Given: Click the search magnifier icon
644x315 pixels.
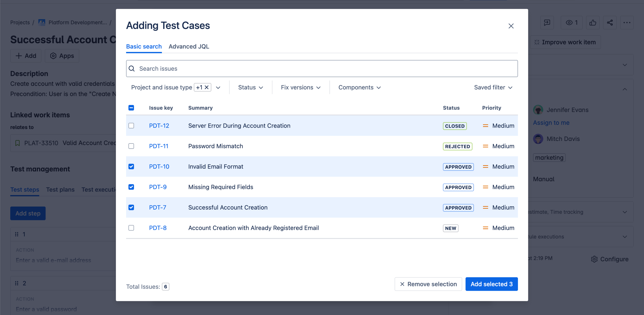Looking at the screenshot, I should pyautogui.click(x=132, y=69).
